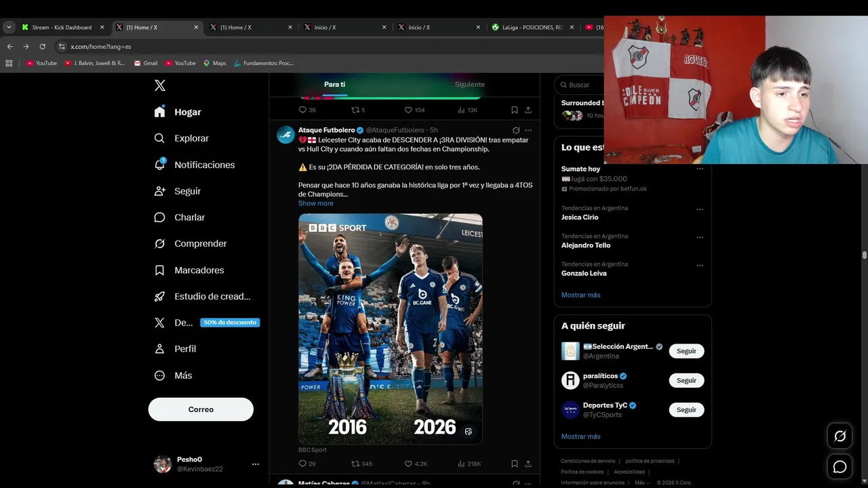Follow Deportes TyC account
Screen dimensions: 868x488
click(x=686, y=409)
